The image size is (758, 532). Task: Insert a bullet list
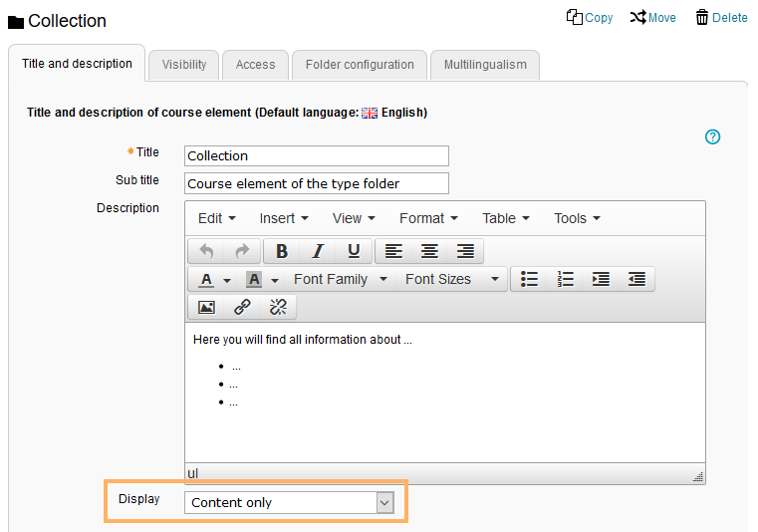tap(530, 279)
